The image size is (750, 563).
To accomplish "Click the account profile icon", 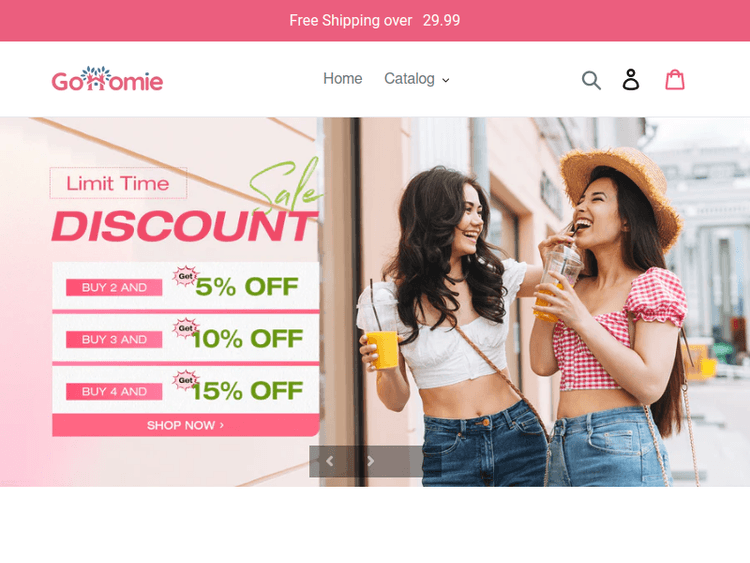I will (x=630, y=79).
